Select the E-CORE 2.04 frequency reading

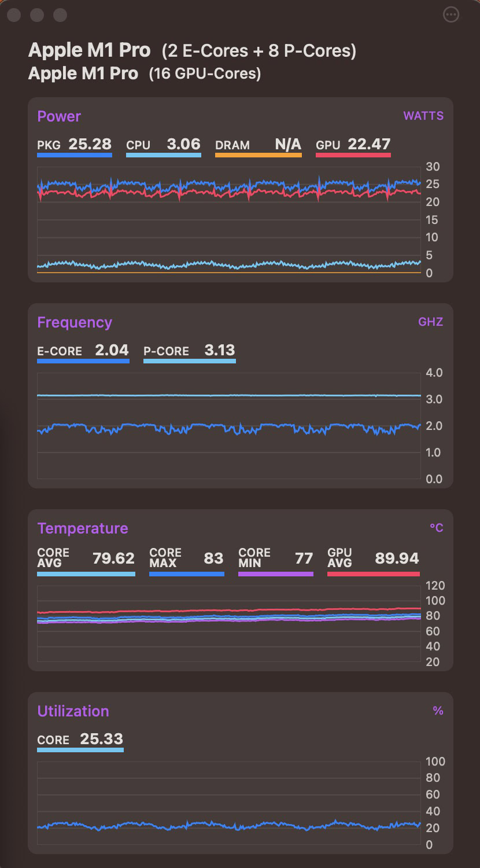pyautogui.click(x=83, y=352)
